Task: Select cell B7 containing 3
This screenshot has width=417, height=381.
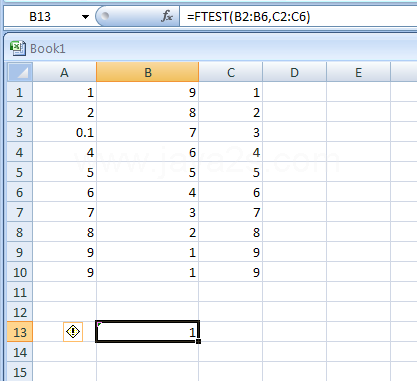Action: [148, 212]
